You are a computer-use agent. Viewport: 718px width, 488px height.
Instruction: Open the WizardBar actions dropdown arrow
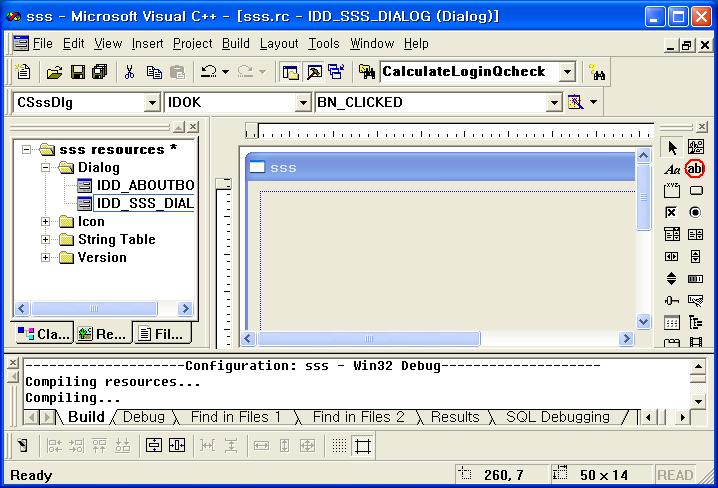tap(593, 102)
